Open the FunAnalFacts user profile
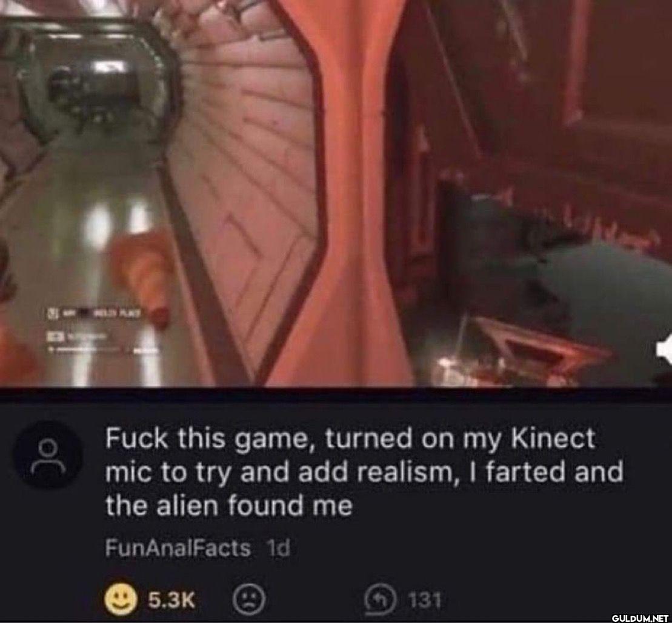The height and width of the screenshot is (623, 672). click(178, 548)
